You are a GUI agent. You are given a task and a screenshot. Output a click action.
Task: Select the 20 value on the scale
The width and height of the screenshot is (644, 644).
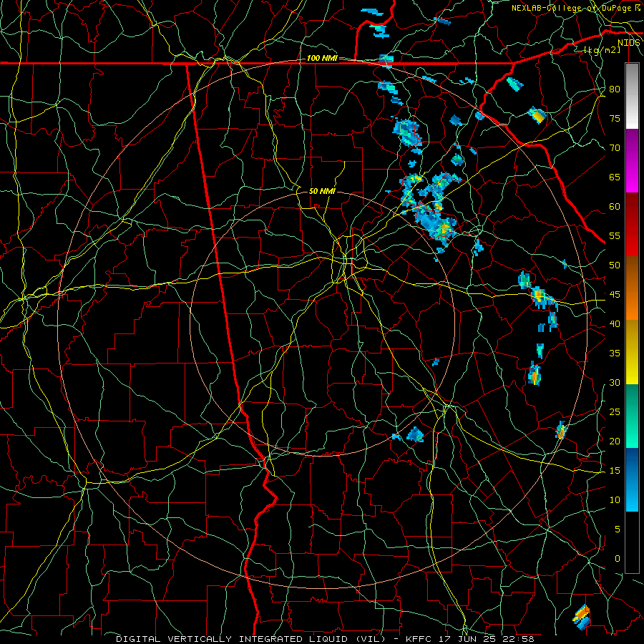coord(615,441)
